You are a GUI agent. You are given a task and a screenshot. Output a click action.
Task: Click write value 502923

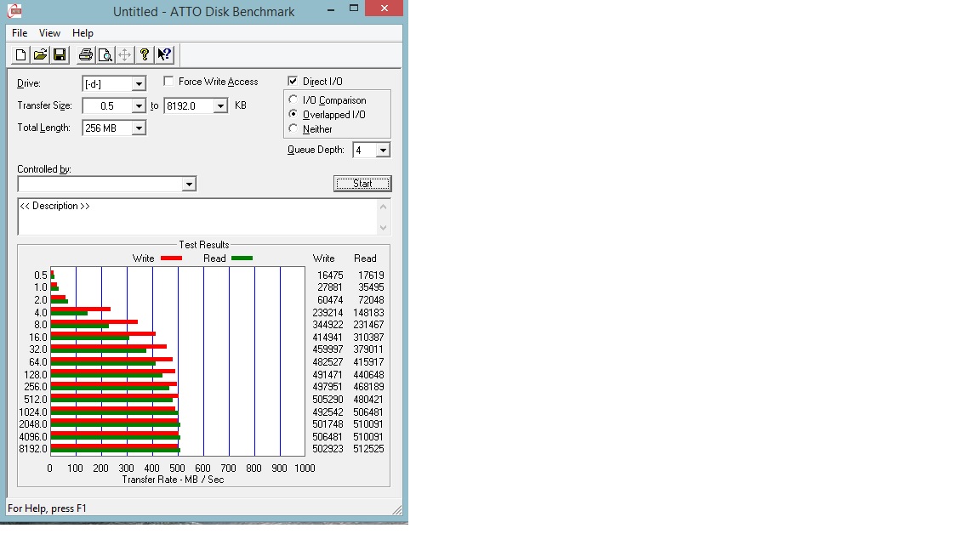pos(328,449)
